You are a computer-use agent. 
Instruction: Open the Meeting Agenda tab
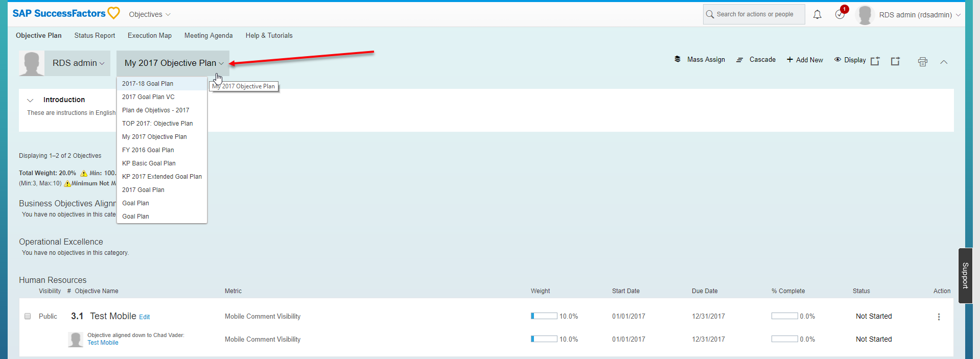[208, 35]
